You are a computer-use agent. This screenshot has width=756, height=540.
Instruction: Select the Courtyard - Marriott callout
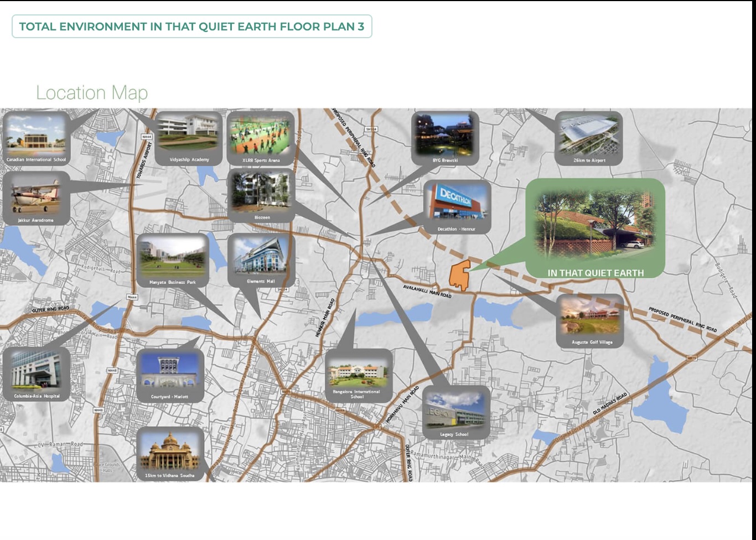(x=171, y=373)
